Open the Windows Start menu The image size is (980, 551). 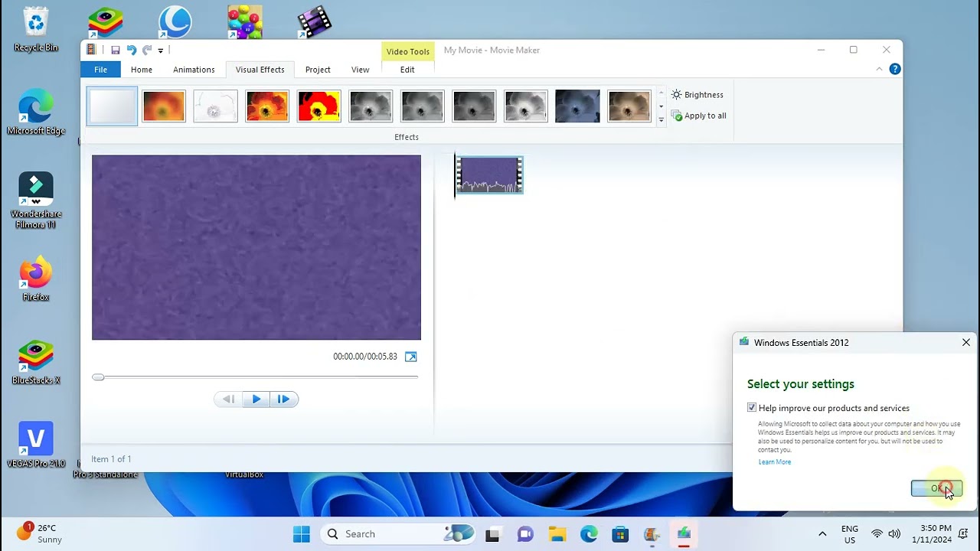pos(302,534)
